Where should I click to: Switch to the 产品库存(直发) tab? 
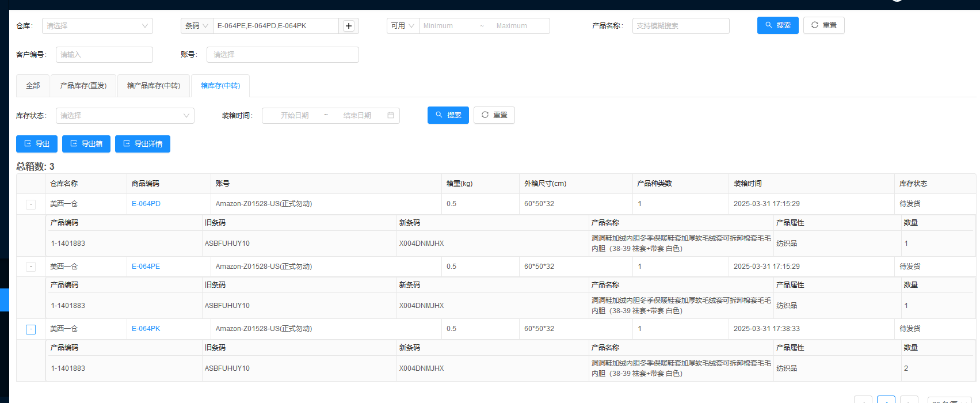83,86
